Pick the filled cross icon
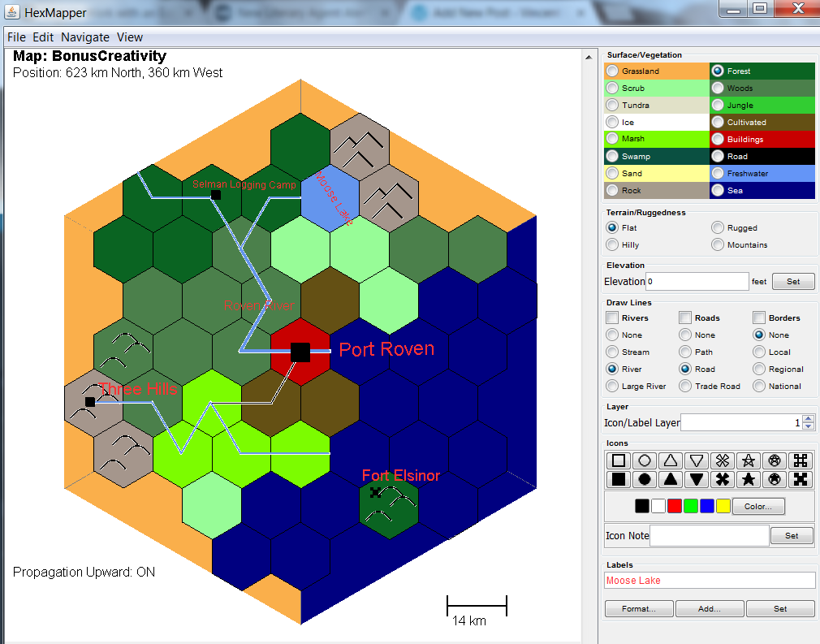 pyautogui.click(x=723, y=479)
